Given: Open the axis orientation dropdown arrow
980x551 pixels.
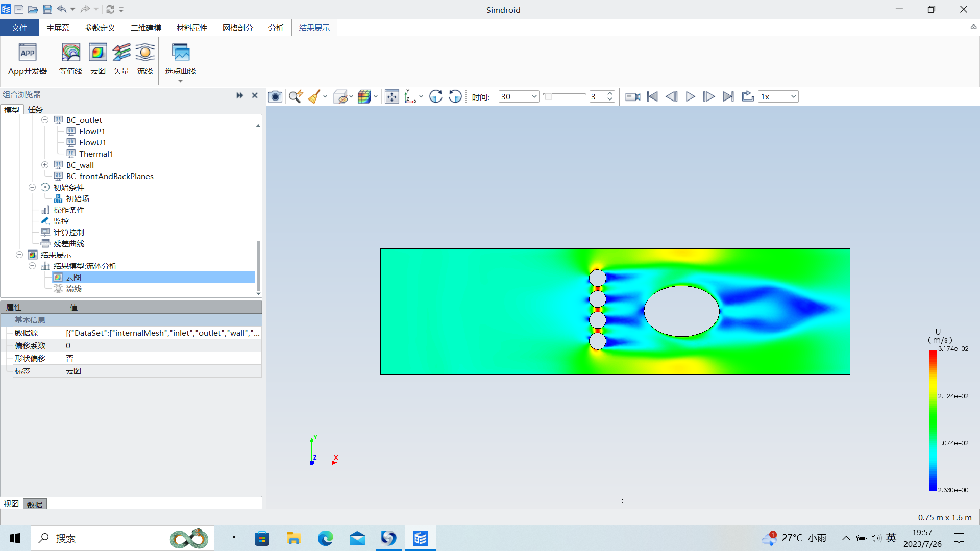Looking at the screenshot, I should coord(421,96).
